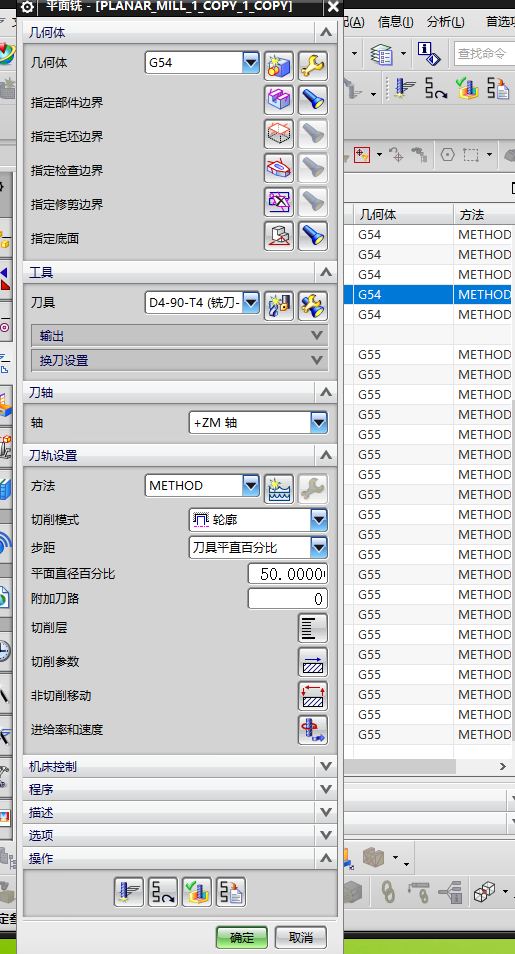Open the 分析(L) menu
515x954 pixels.
(x=446, y=22)
